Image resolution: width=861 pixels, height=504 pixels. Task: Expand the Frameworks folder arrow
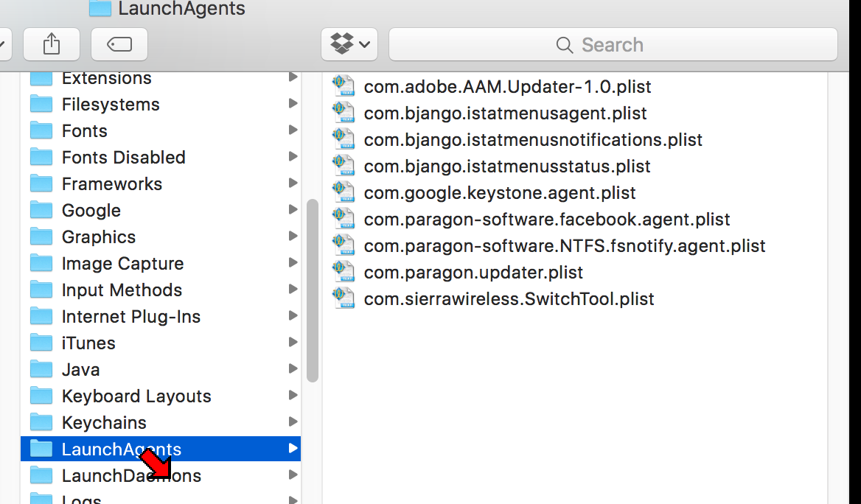(293, 183)
